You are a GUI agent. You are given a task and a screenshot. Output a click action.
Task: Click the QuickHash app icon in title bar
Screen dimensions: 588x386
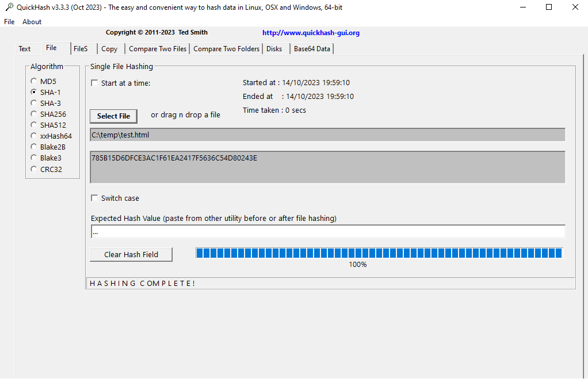click(x=9, y=7)
